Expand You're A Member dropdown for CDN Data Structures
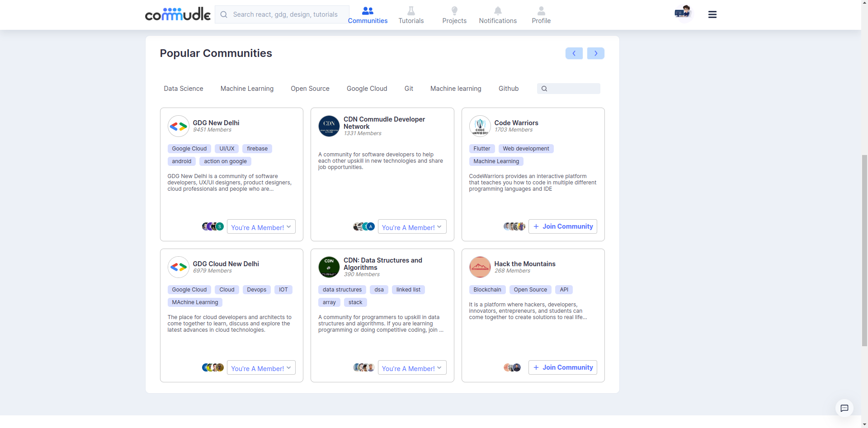 pyautogui.click(x=412, y=368)
